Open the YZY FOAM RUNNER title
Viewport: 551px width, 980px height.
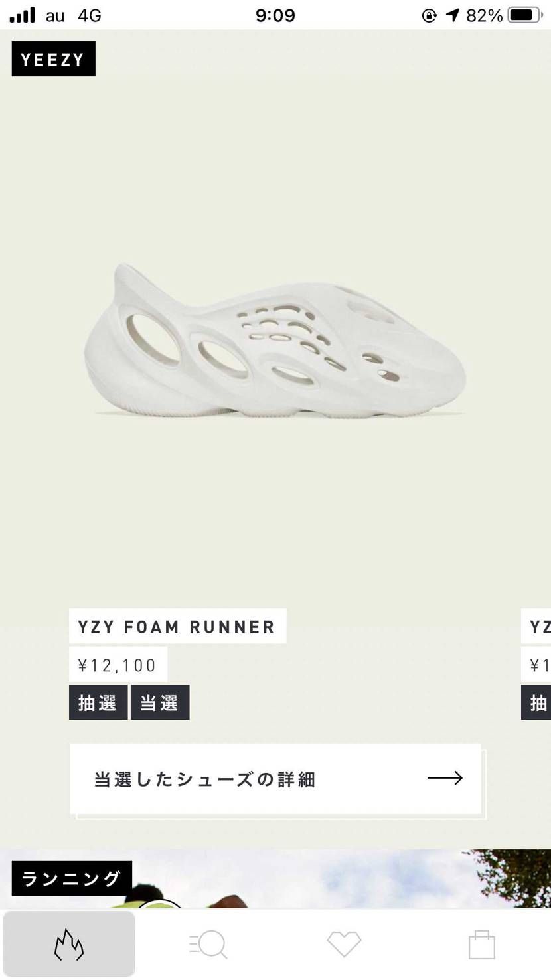pos(177,626)
